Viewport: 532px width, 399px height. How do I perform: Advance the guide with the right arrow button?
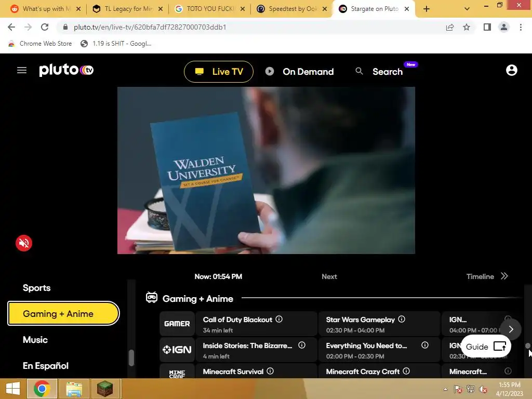coord(511,329)
